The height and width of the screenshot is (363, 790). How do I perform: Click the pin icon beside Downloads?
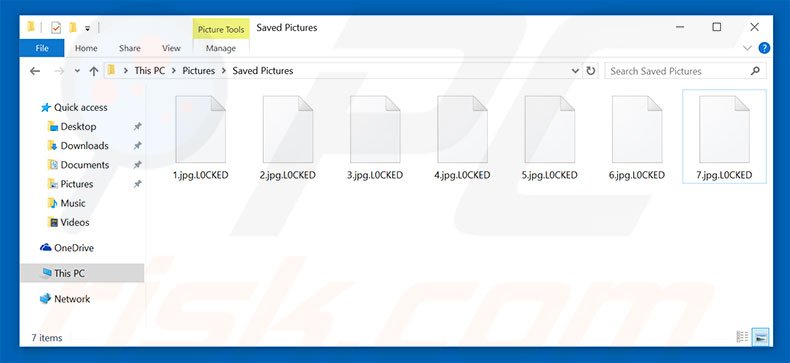(x=137, y=146)
